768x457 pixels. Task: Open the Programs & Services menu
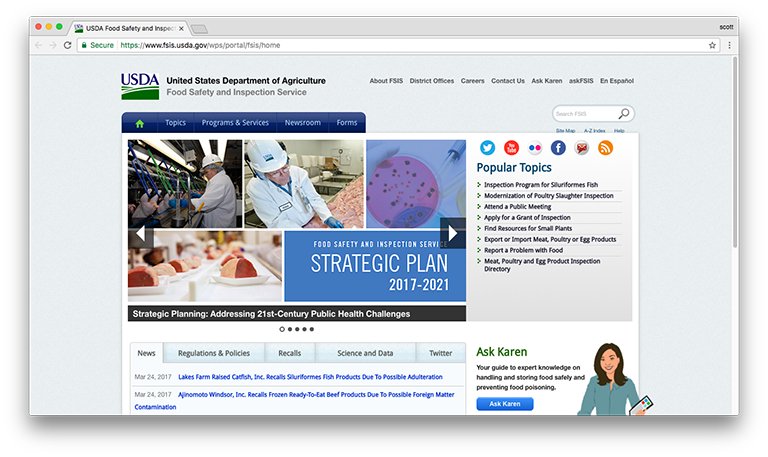tap(235, 122)
